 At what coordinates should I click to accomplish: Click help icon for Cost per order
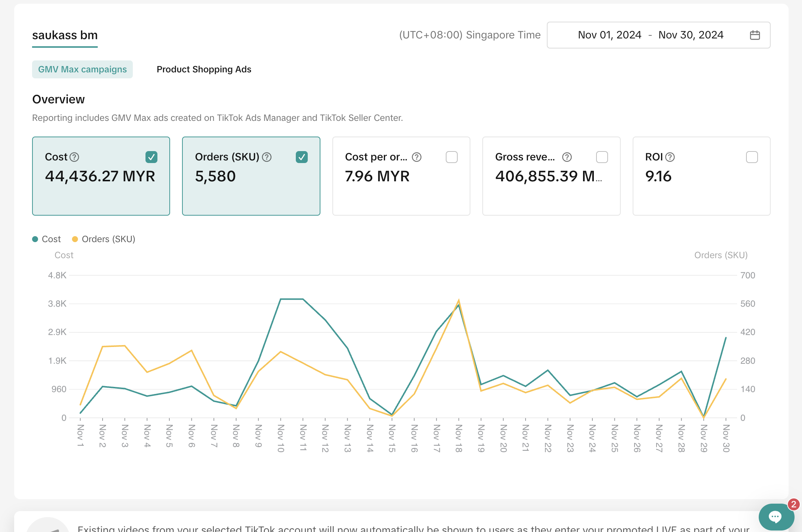point(417,157)
